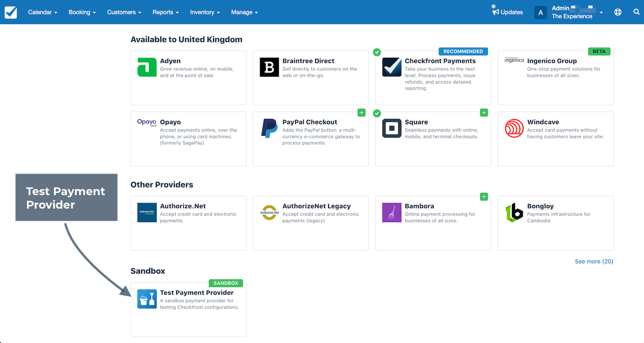Click the Checkfront Payments checkmark logo

tap(391, 67)
